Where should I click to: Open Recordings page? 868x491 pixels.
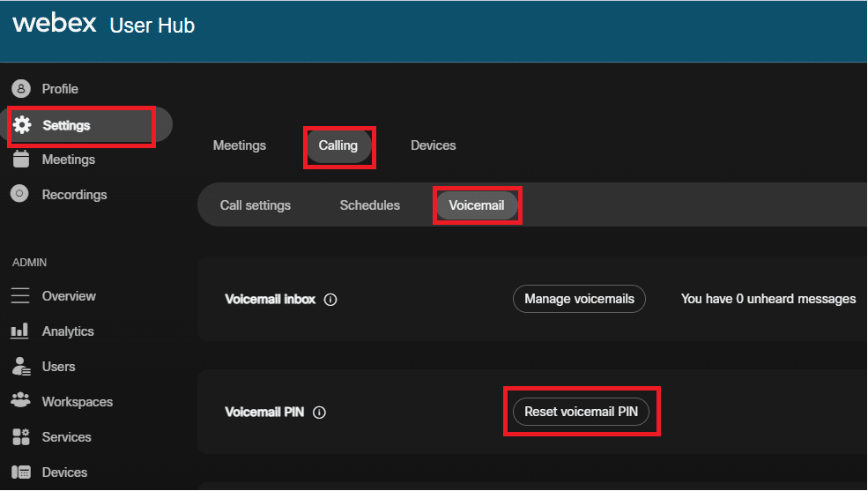pos(74,195)
